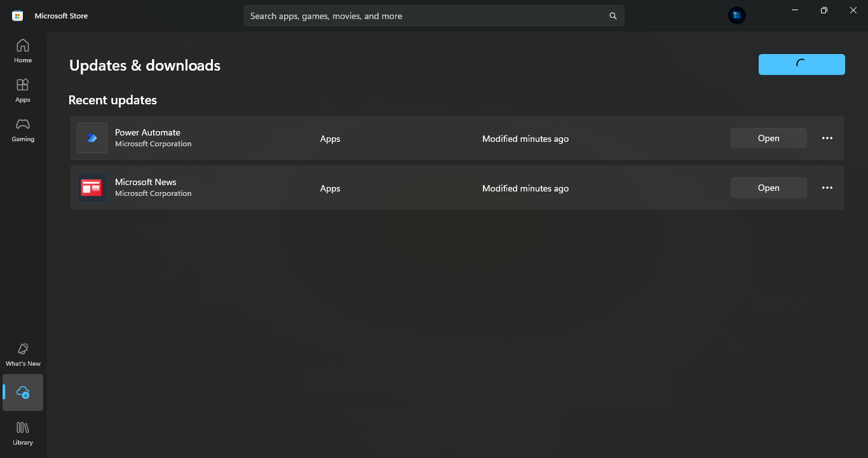Click the Microsoft News app icon
Screen dimensions: 868x458
[x=92, y=188]
